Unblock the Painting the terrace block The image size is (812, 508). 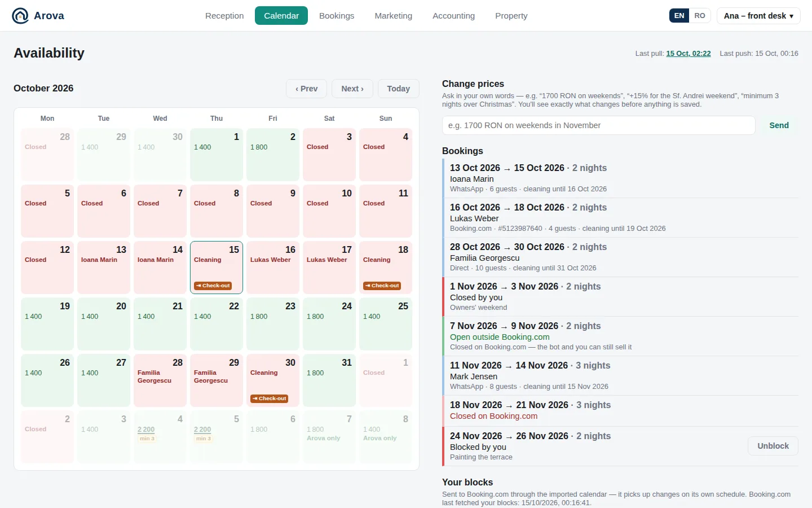[x=773, y=446]
